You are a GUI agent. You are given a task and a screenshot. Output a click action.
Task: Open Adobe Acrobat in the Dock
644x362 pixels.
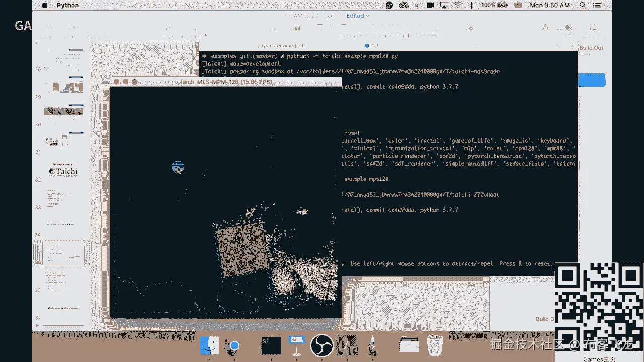347,345
